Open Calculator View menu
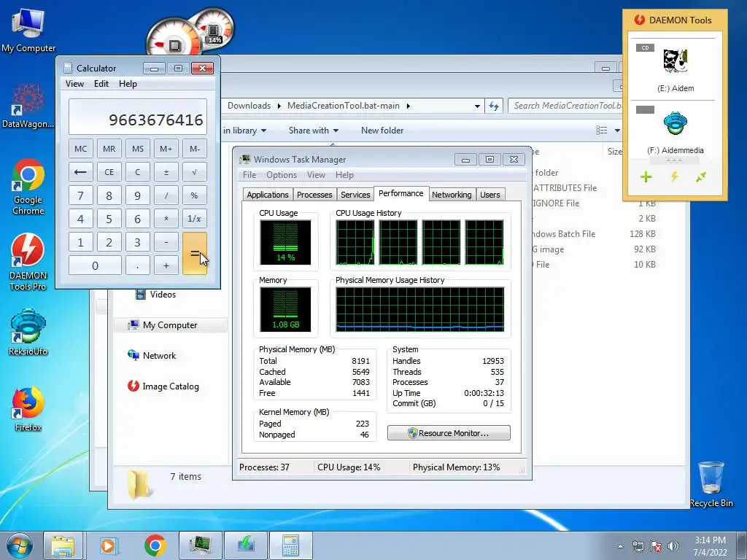747x560 pixels. coord(74,84)
